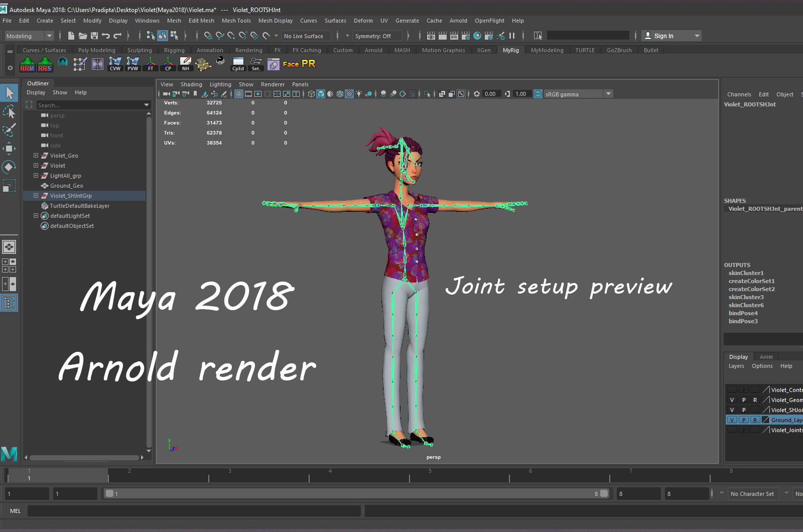The height and width of the screenshot is (532, 803).
Task: Click the Outliner horizontal scrollbar
Action: (84, 457)
